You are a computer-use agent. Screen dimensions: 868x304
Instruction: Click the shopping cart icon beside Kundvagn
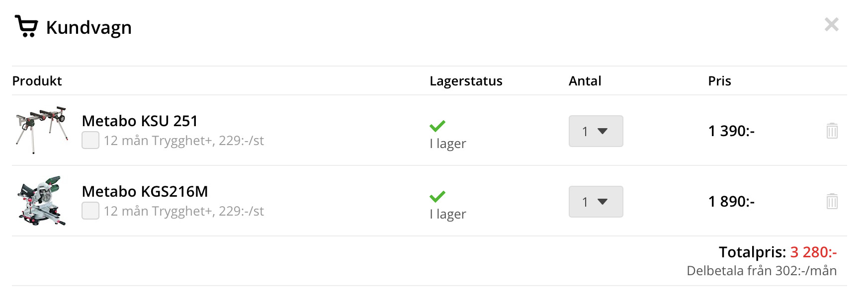[26, 26]
